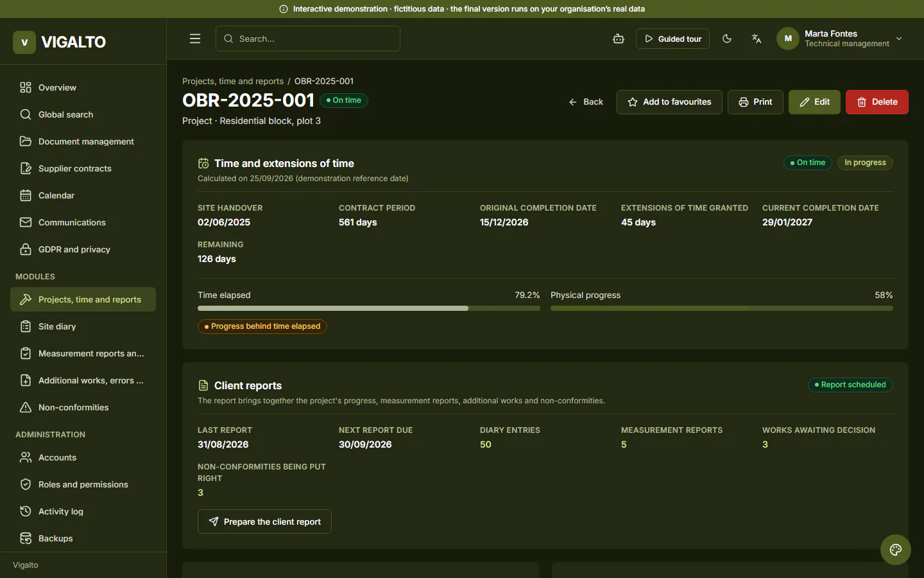This screenshot has height=578, width=924.
Task: Click the Report scheduled status badge
Action: [x=850, y=385]
